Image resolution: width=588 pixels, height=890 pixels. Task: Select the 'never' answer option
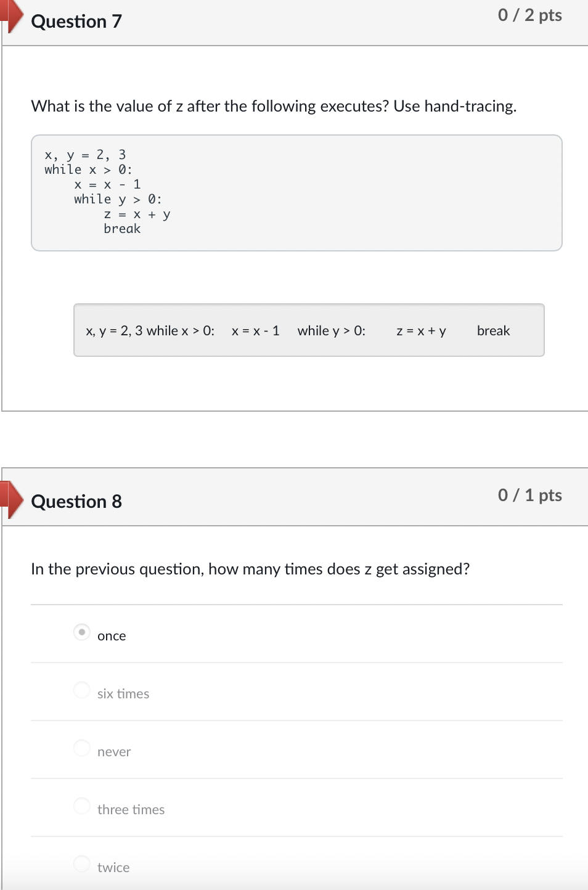click(81, 748)
